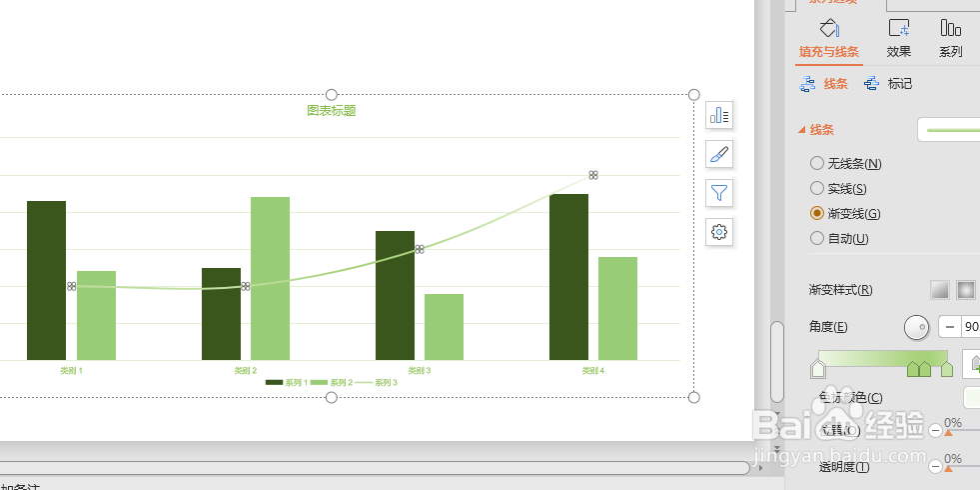The width and height of the screenshot is (980, 490).
Task: Choose the 无线条(N) option
Action: (845, 163)
